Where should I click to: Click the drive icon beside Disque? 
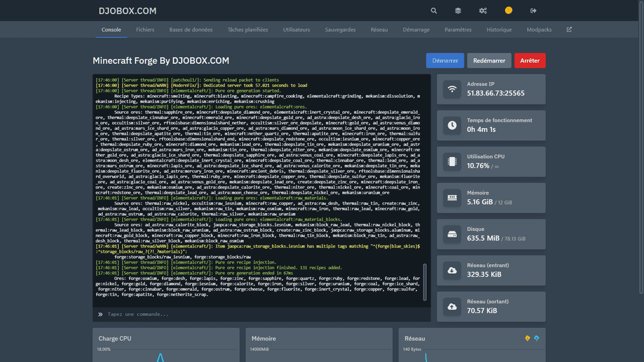[452, 234]
